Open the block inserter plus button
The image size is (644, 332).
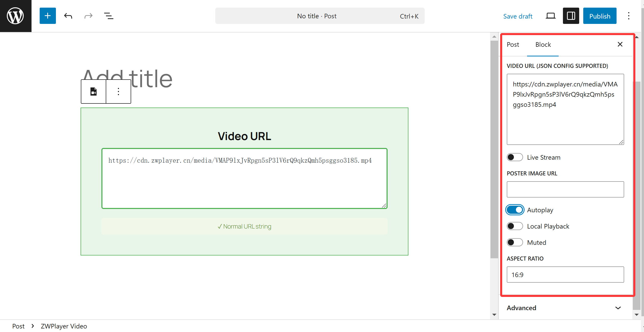(48, 16)
